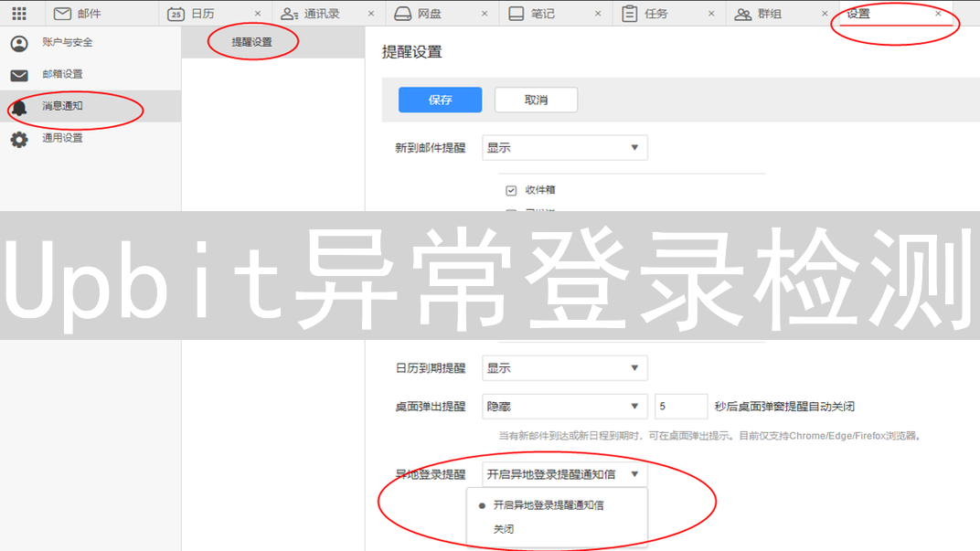The height and width of the screenshot is (551, 980).
Task: Click the groups people icon in tab bar
Action: [x=742, y=14]
